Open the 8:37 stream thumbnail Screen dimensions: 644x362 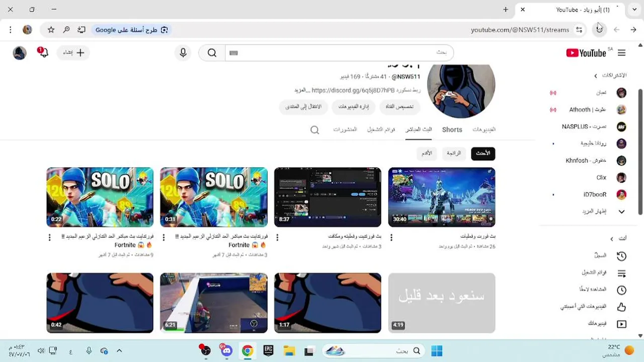pos(328,197)
